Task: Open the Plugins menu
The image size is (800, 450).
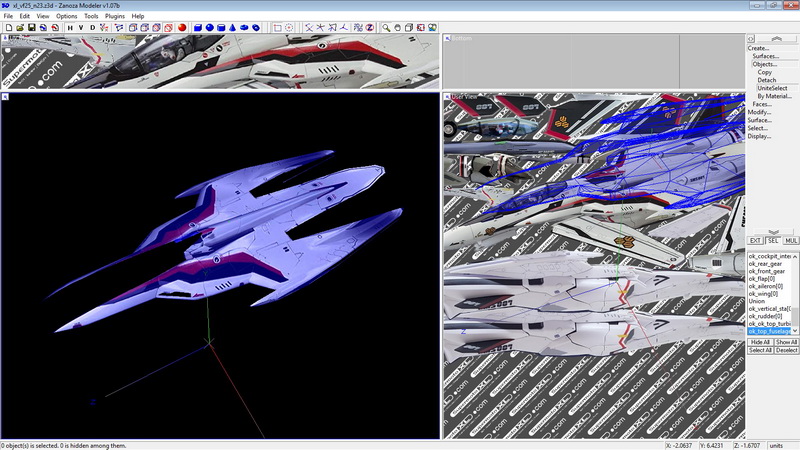Action: pyautogui.click(x=115, y=16)
